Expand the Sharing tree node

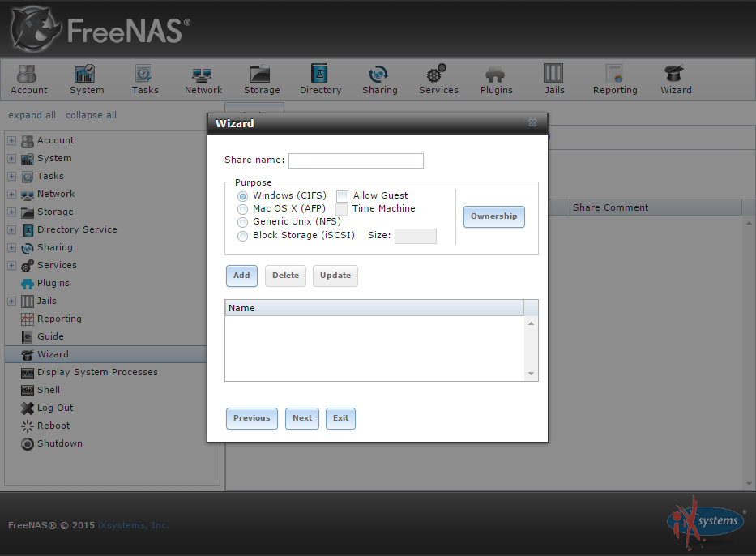pos(11,248)
